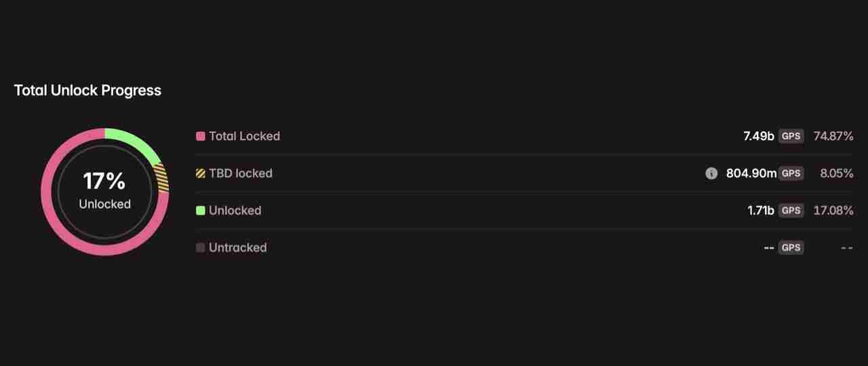Click the GPS badge in TBD locked row

[791, 174]
